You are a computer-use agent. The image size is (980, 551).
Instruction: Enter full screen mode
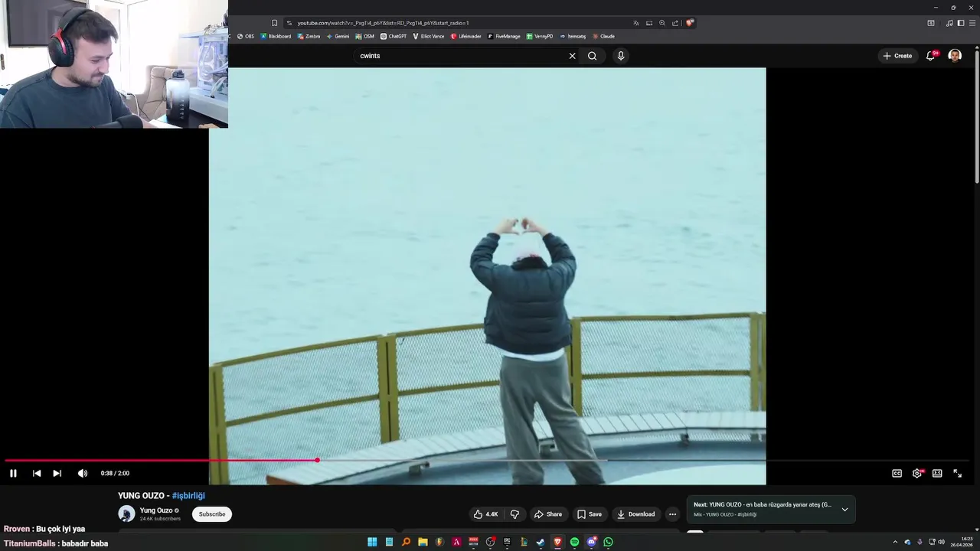point(957,474)
